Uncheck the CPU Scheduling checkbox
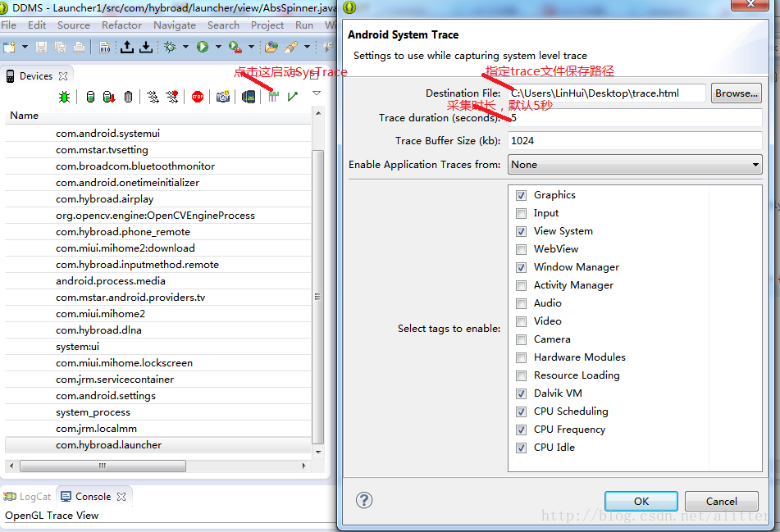 521,412
